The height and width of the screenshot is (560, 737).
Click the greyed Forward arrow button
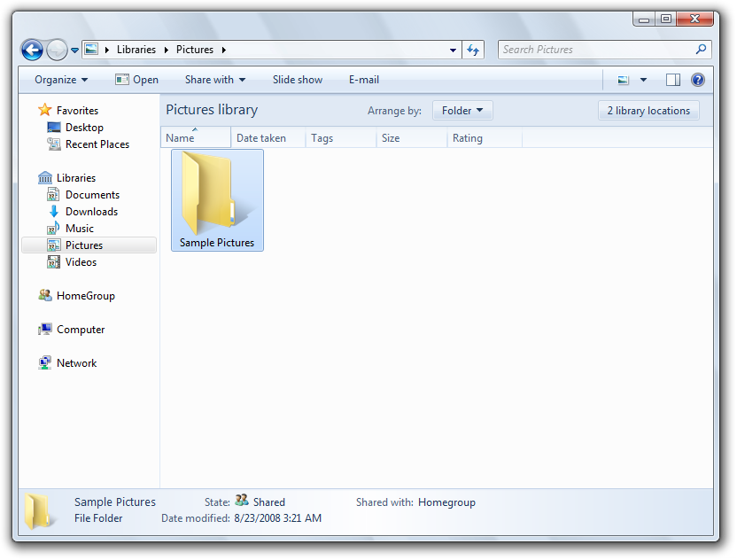(57, 50)
